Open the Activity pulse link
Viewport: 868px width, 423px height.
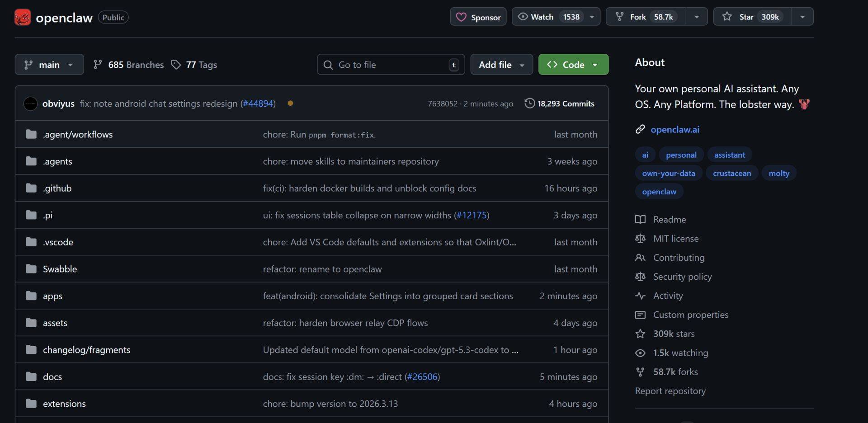pos(668,296)
